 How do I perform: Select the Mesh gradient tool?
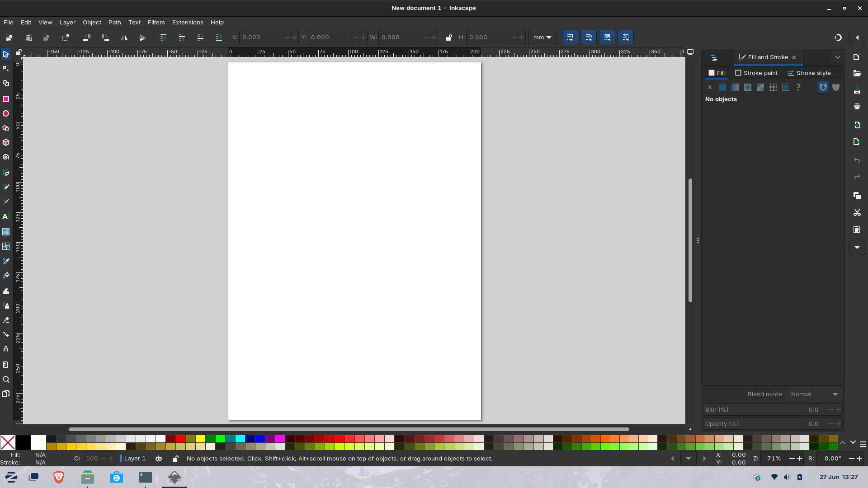(x=6, y=246)
